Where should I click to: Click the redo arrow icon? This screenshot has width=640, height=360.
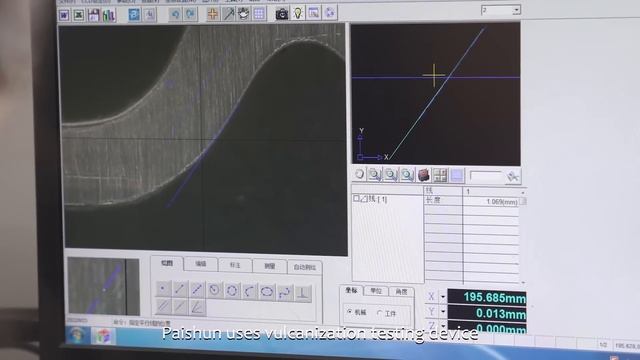190,14
